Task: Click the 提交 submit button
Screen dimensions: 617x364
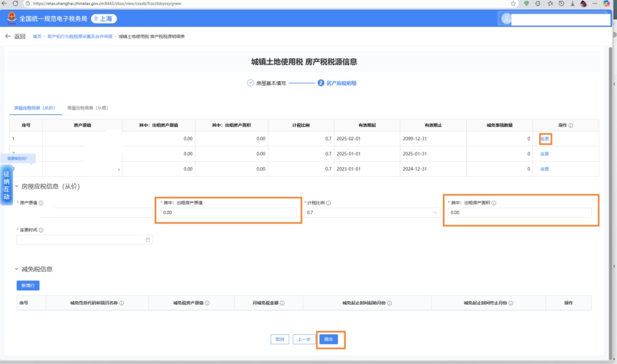Action: [328, 339]
